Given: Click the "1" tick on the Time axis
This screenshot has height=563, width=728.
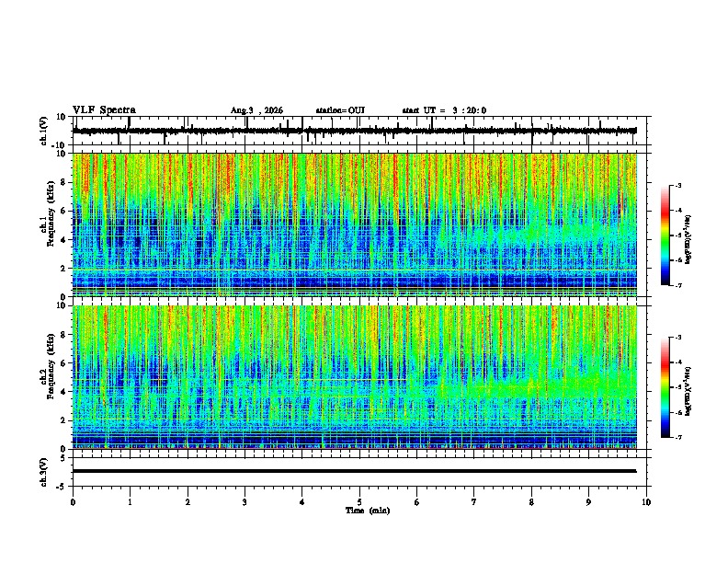Looking at the screenshot, I should (x=130, y=502).
